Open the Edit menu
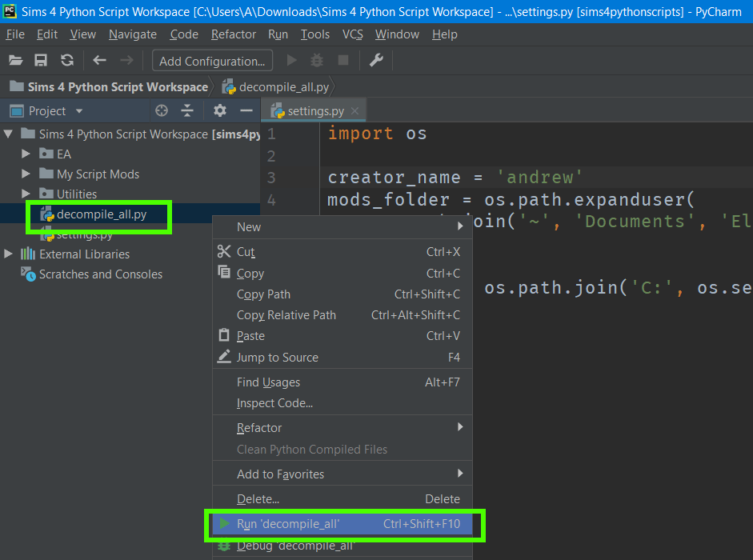The image size is (753, 560). click(x=47, y=34)
